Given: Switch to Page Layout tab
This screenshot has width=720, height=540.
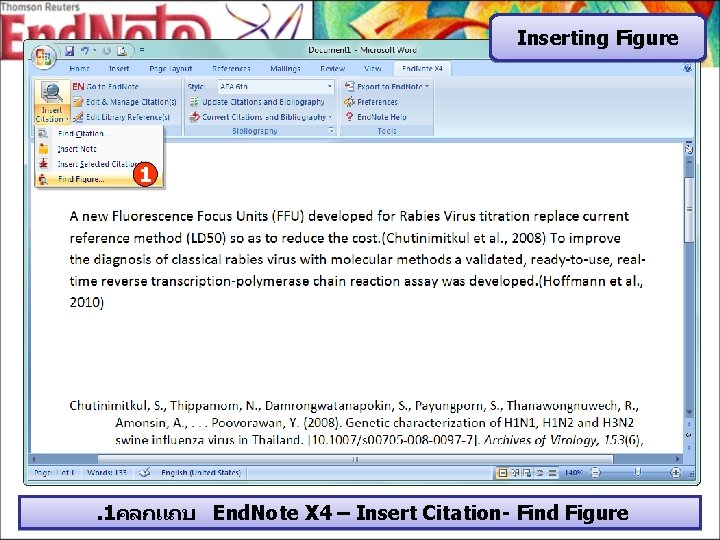Looking at the screenshot, I should tap(171, 68).
